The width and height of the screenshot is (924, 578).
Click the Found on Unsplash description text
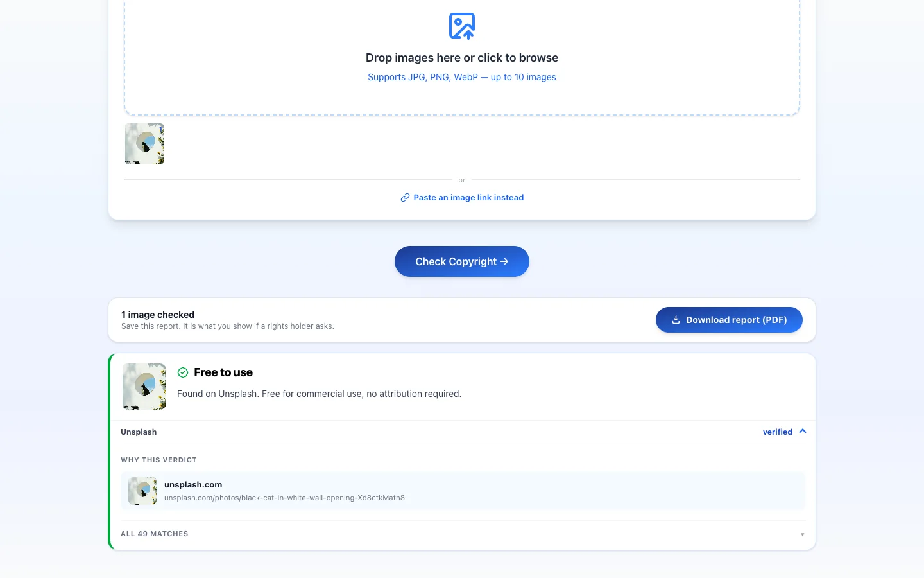(x=320, y=394)
